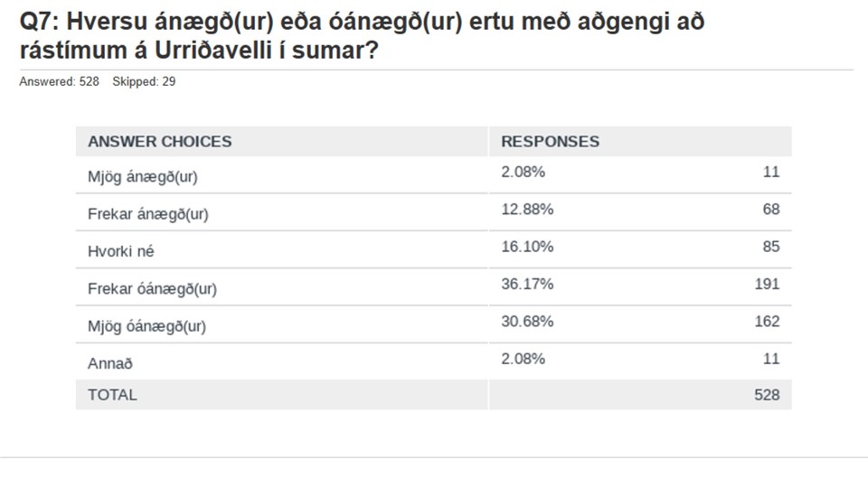Select the 'Hvorki né' row label
Screen dimensions: 868x488
(120, 251)
